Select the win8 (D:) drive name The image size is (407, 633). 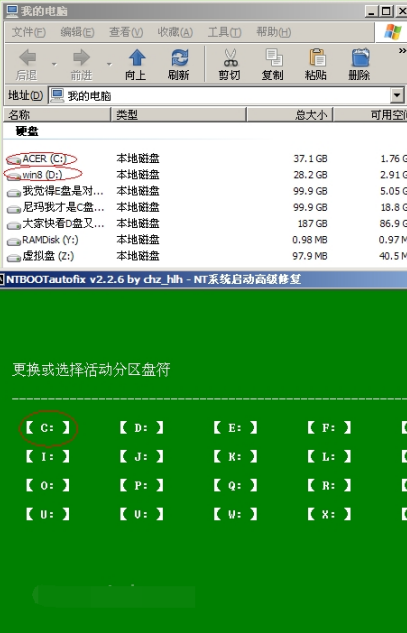pyautogui.click(x=42, y=175)
